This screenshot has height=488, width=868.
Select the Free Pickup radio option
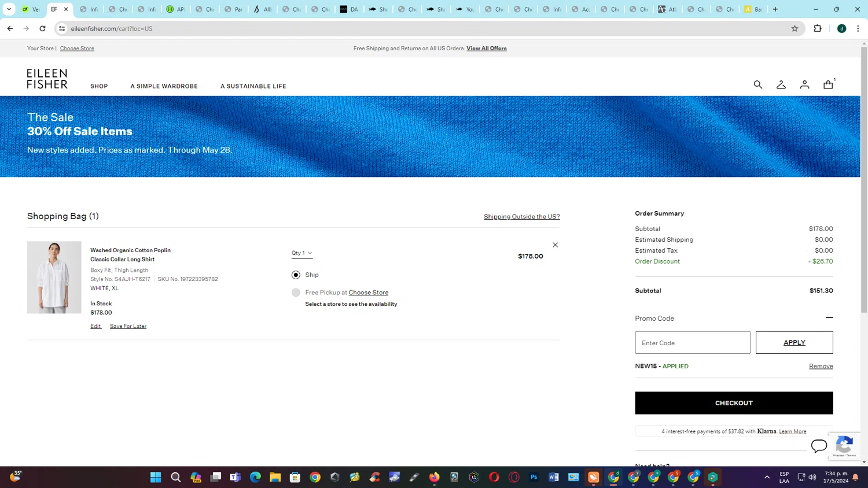click(x=296, y=293)
